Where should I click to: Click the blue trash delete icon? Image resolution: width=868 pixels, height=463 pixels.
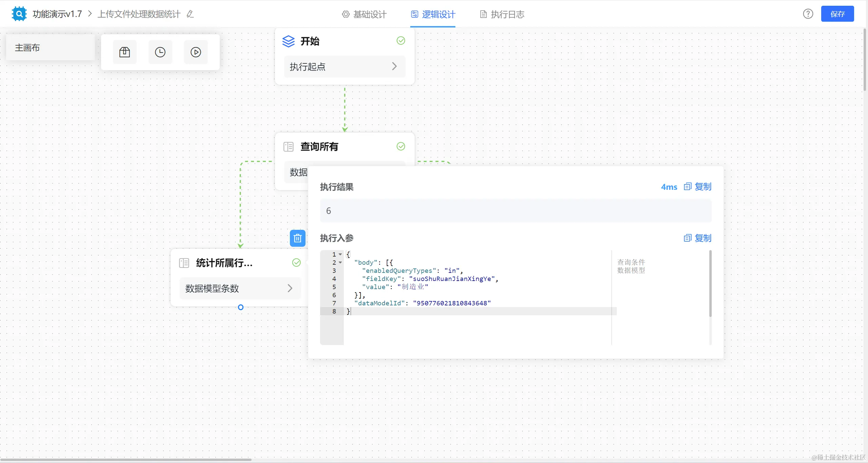pos(297,238)
